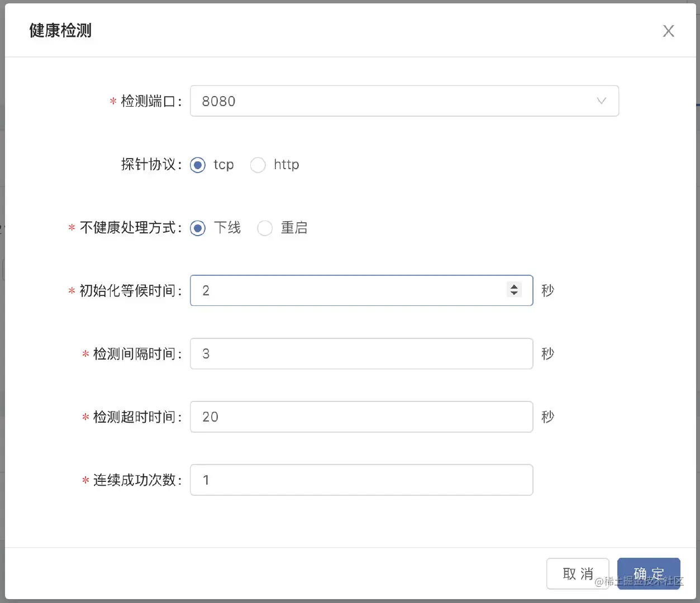This screenshot has width=700, height=603.
Task: Focus the 初始化等候时间 input field
Action: point(361,290)
